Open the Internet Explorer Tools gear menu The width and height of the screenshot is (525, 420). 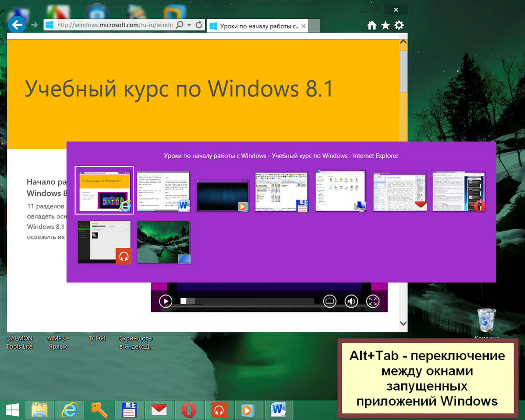click(x=399, y=25)
